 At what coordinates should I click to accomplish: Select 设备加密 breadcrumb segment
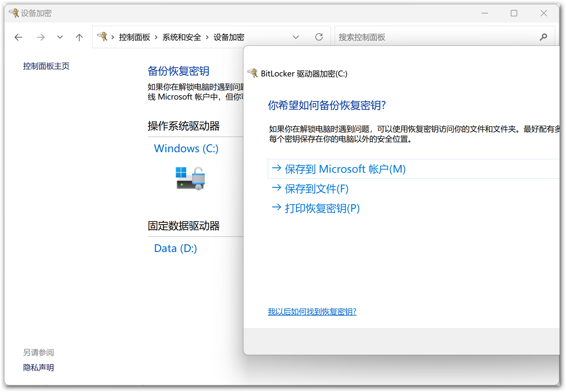[229, 37]
